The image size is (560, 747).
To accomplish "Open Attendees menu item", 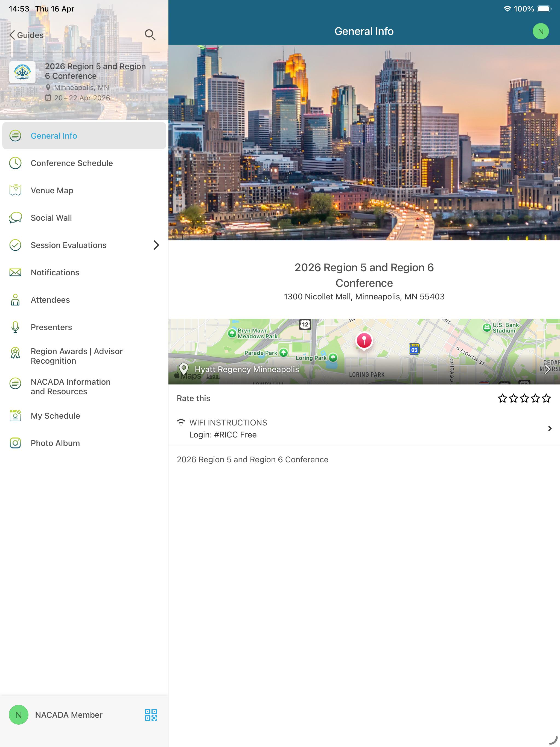I will tap(84, 300).
